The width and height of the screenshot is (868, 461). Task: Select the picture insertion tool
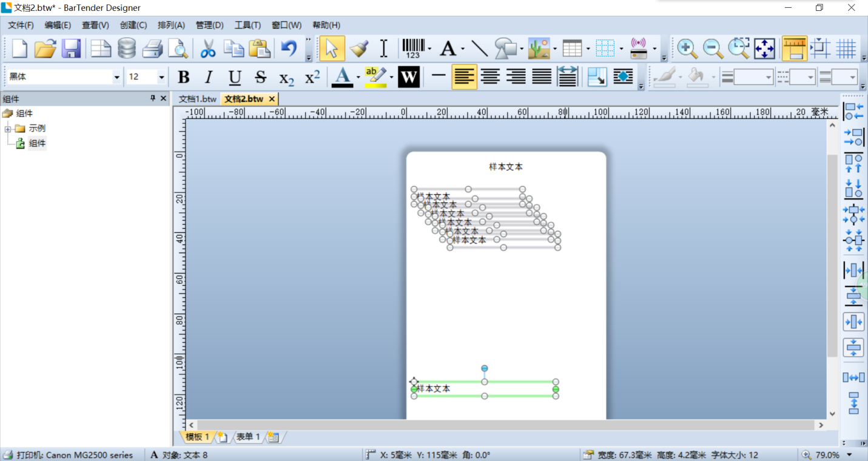point(539,49)
